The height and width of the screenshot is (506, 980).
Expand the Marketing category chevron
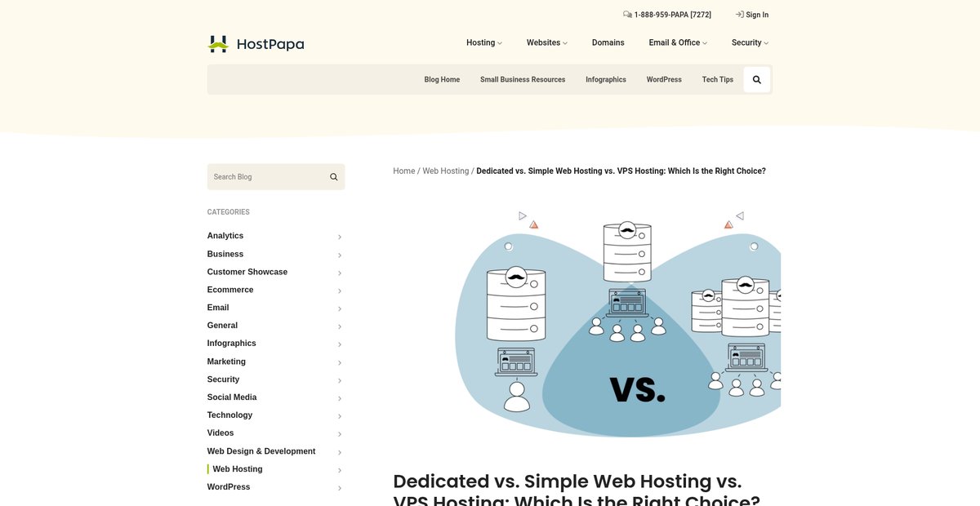(340, 362)
